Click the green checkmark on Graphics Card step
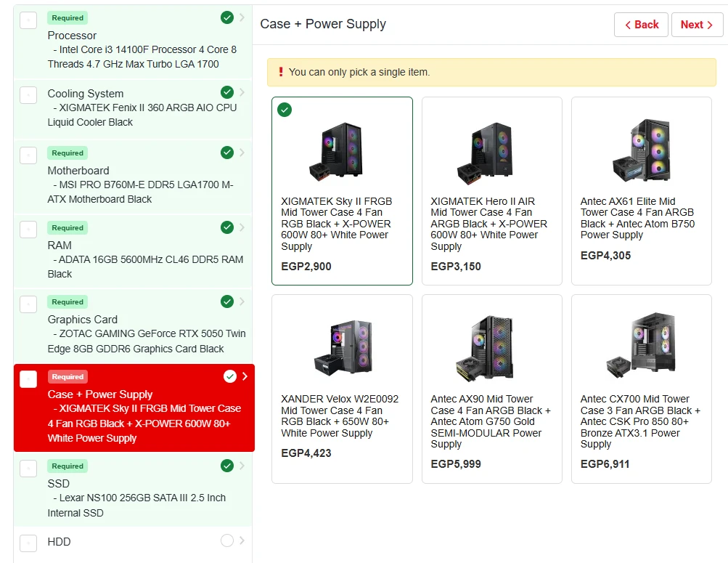The height and width of the screenshot is (563, 728). tap(227, 301)
